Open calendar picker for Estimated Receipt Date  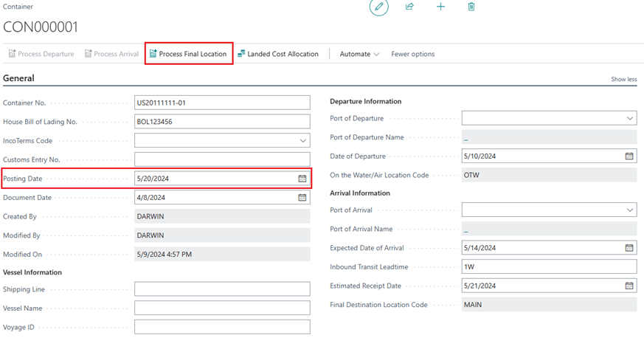click(629, 286)
